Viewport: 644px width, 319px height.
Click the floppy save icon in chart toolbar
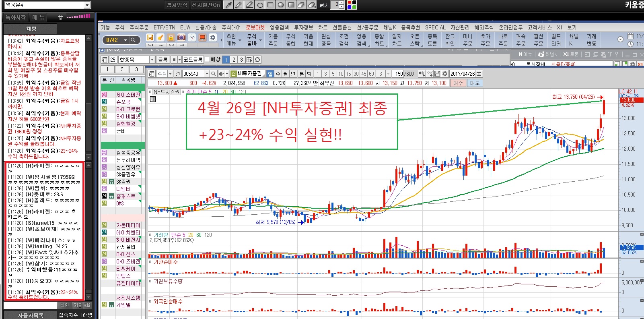tap(437, 74)
